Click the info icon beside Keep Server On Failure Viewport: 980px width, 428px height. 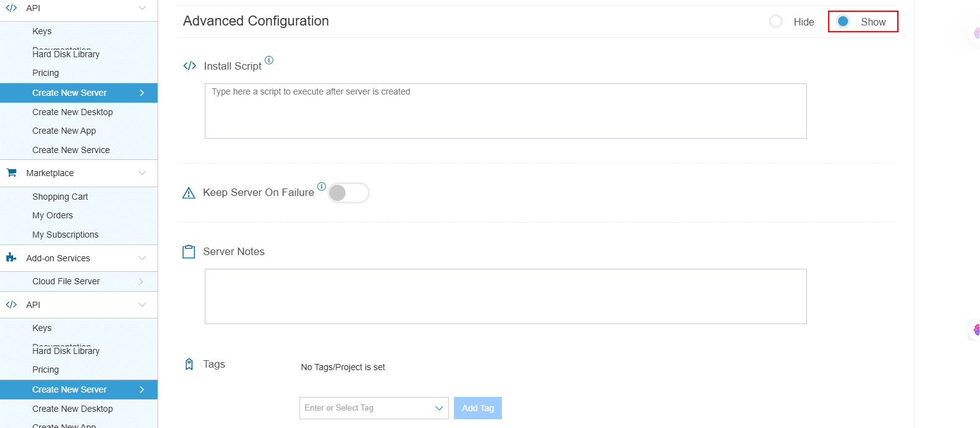(321, 186)
